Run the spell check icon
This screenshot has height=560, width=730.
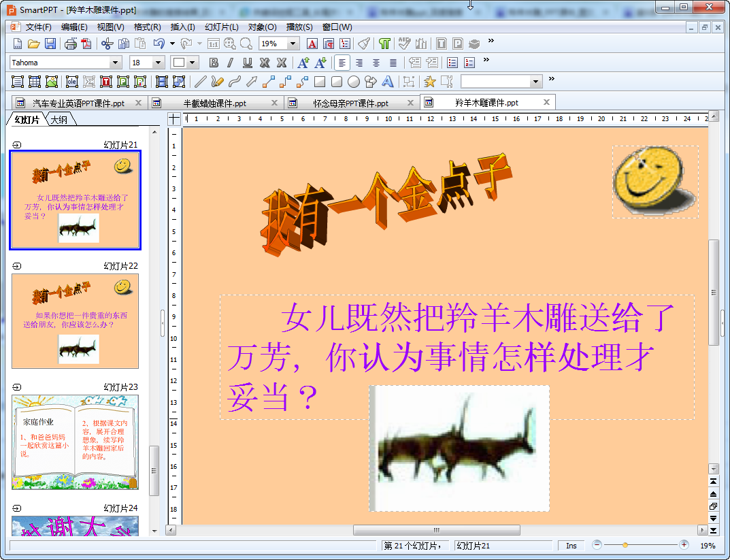click(404, 44)
